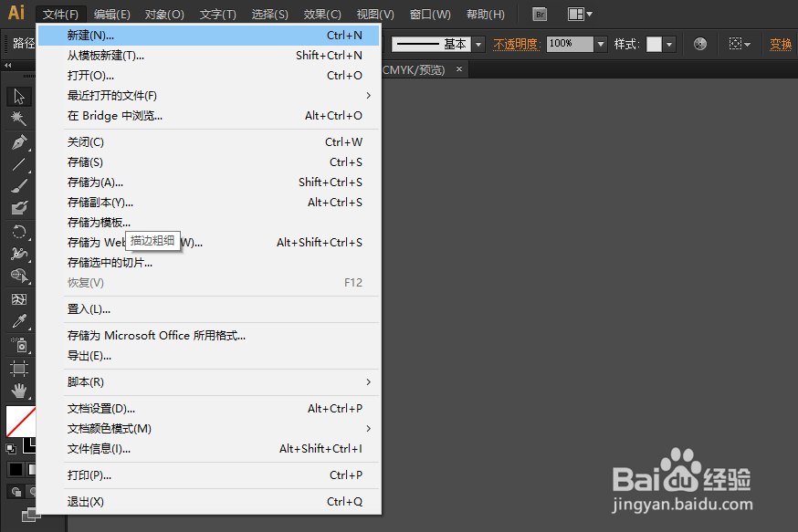798x532 pixels.
Task: Select the Mesh tool
Action: pos(19,299)
